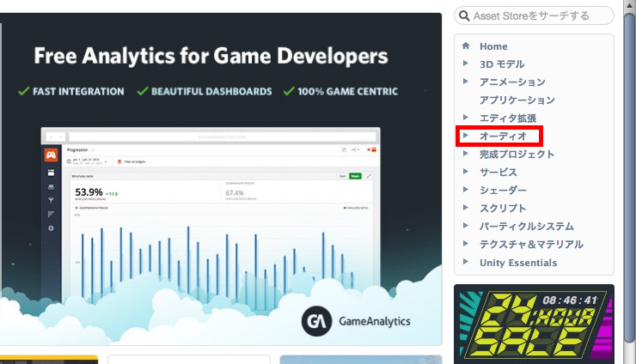Open the 完成プロジェクト category
The height and width of the screenshot is (364, 636).
(x=517, y=155)
